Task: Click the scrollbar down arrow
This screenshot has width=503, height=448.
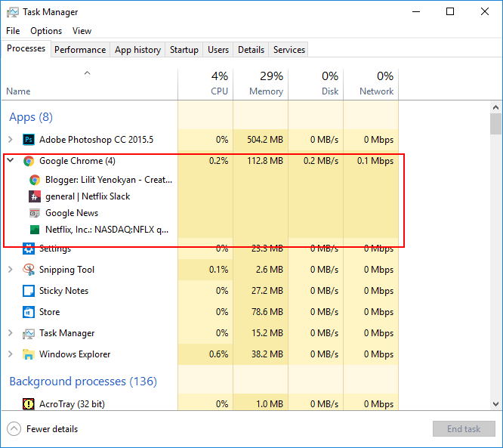Action: coord(495,404)
